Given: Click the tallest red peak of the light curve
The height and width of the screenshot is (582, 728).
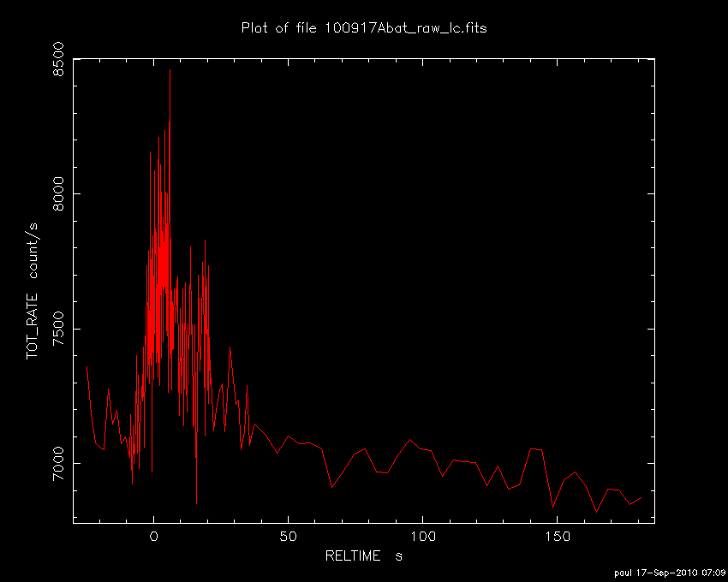Looking at the screenshot, I should [x=170, y=70].
